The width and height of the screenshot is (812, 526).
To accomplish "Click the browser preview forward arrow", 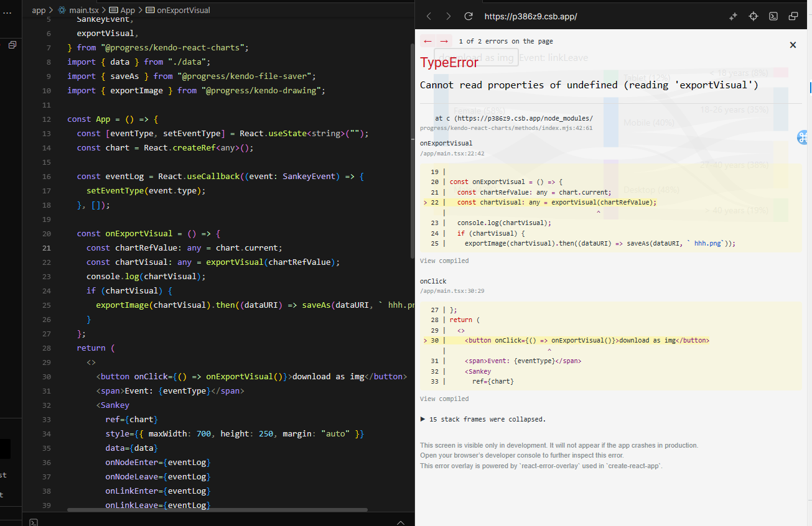I will click(x=449, y=16).
